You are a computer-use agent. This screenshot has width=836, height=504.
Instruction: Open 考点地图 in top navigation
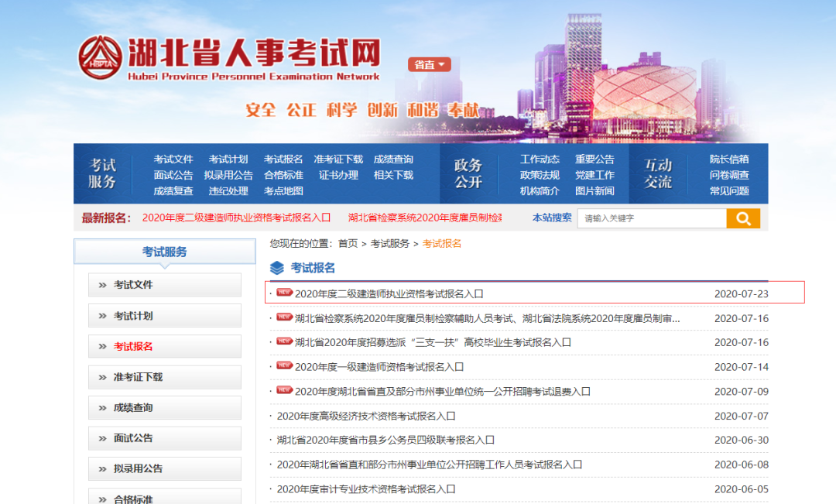pyautogui.click(x=283, y=191)
